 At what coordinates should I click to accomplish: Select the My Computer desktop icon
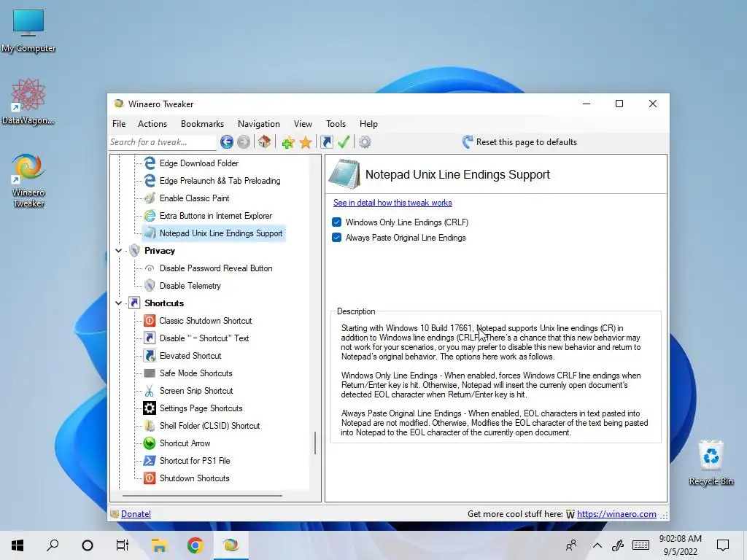28,31
